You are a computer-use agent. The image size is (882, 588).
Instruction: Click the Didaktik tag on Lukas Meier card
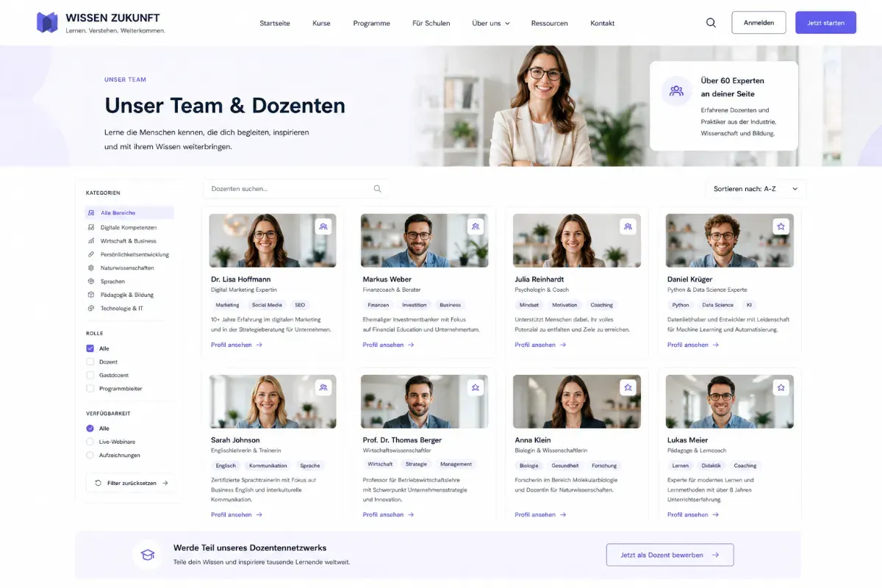click(711, 465)
